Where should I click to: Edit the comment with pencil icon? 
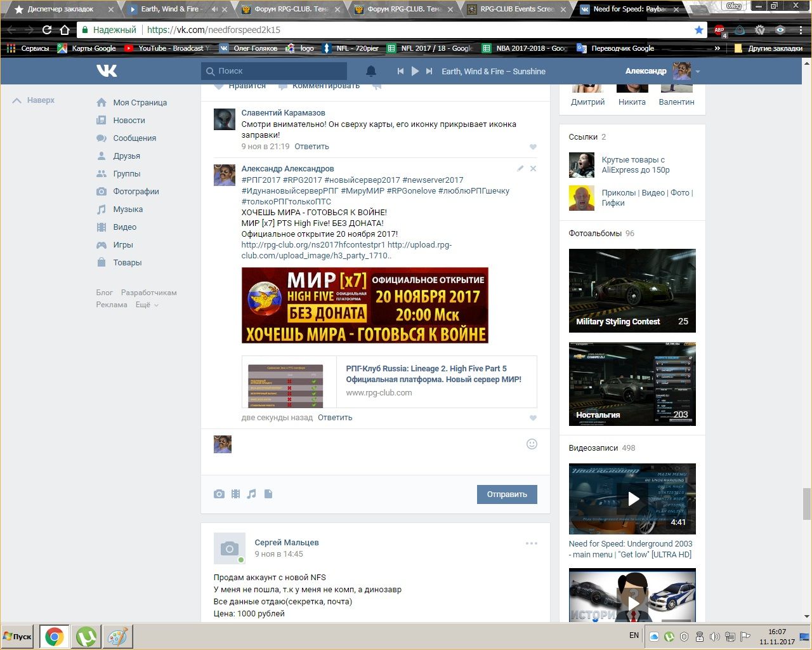[520, 169]
